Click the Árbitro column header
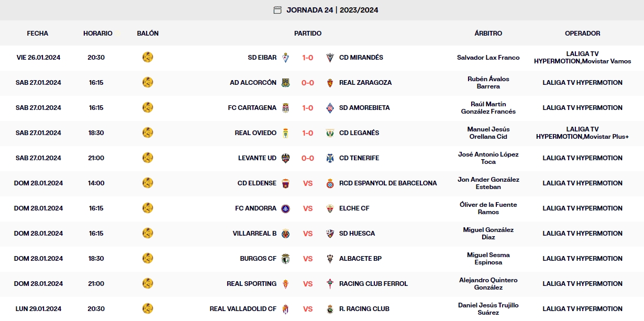Viewport: 644px width, 321px height. click(488, 34)
